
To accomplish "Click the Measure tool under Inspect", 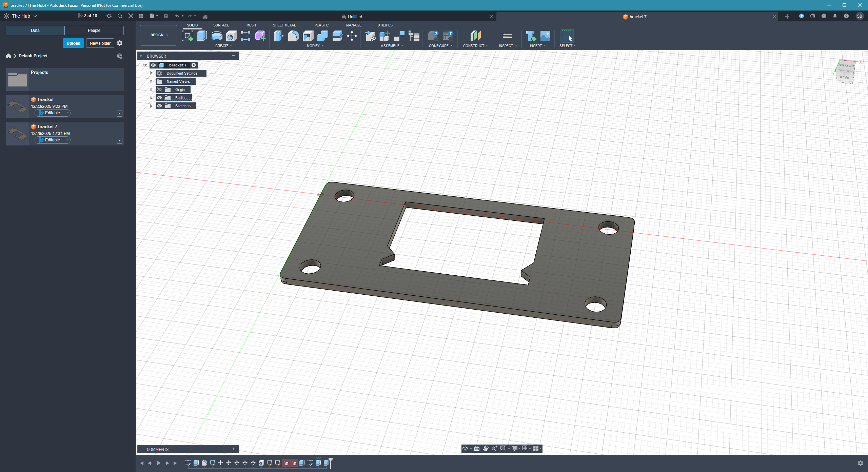I will pos(508,36).
